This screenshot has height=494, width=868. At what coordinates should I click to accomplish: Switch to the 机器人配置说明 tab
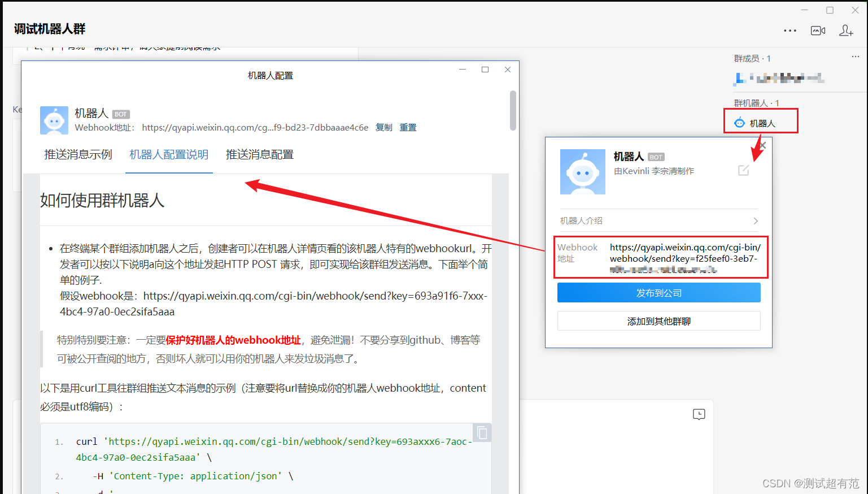tap(169, 154)
